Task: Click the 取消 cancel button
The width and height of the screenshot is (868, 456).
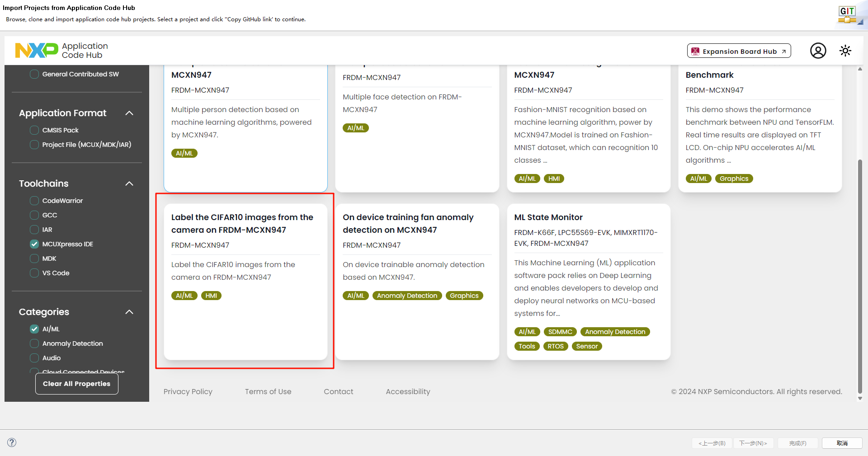Action: click(x=842, y=443)
